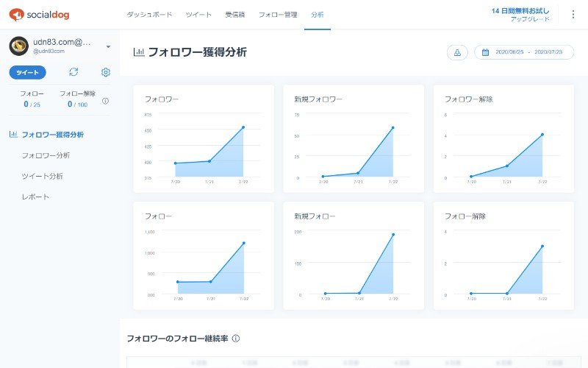Click the @udn83com handle text
Screen dimensions: 588x368
click(x=49, y=51)
